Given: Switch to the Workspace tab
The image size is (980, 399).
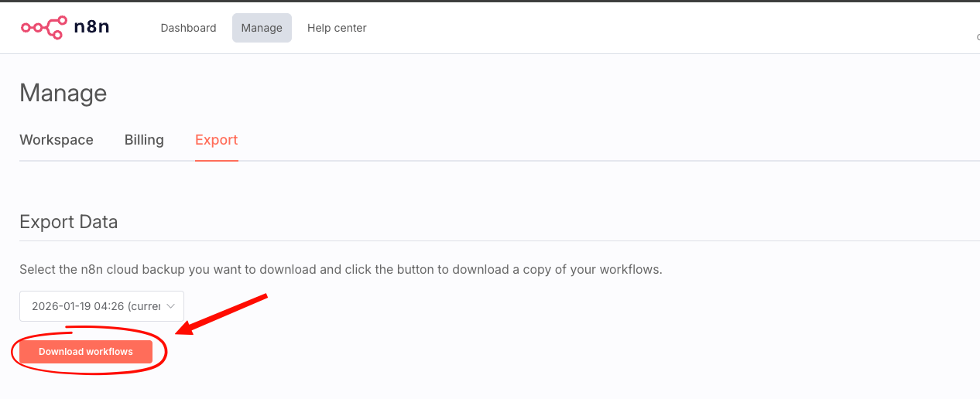Looking at the screenshot, I should [x=57, y=140].
